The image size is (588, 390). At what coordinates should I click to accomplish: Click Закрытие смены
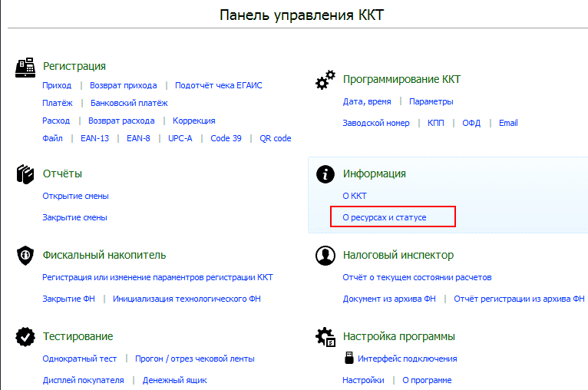point(74,217)
